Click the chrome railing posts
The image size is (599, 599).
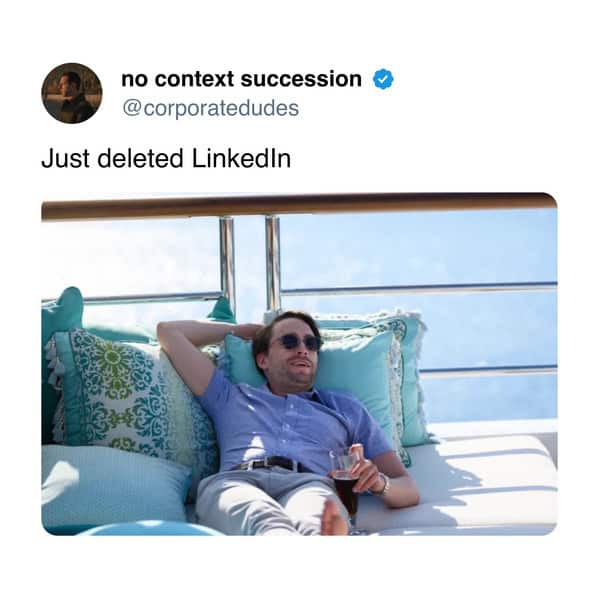point(251,264)
